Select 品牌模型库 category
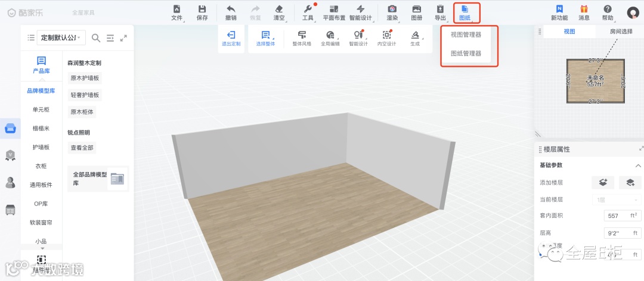 pos(41,91)
